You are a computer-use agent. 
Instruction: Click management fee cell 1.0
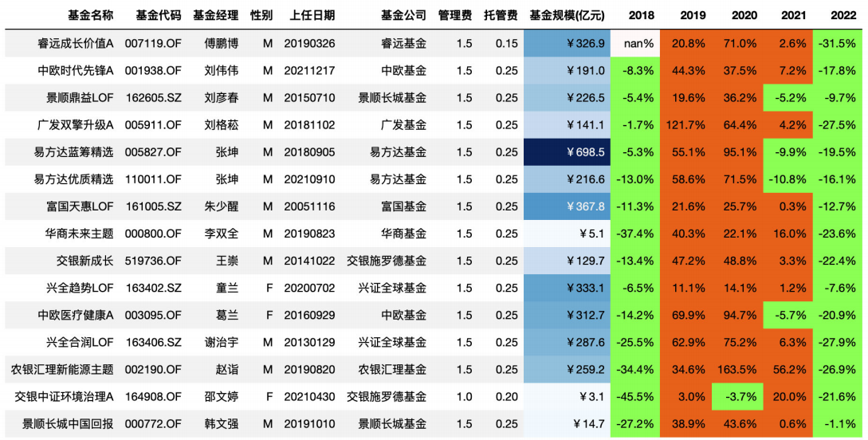coord(465,397)
